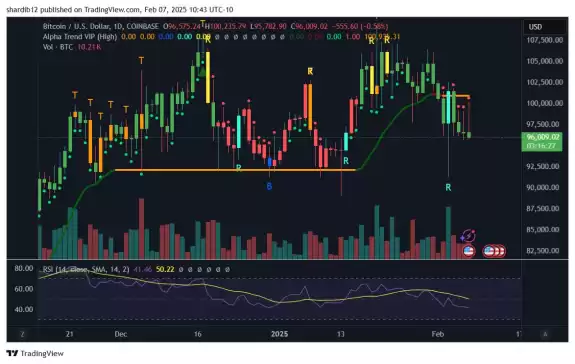Expand the Alpha Trend VIP (High) indicator legend
Image resolution: width=575 pixels, height=364 pixels.
[x=80, y=37]
